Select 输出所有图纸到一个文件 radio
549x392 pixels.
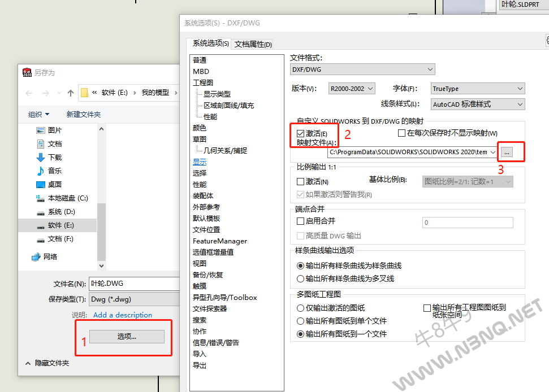300,334
